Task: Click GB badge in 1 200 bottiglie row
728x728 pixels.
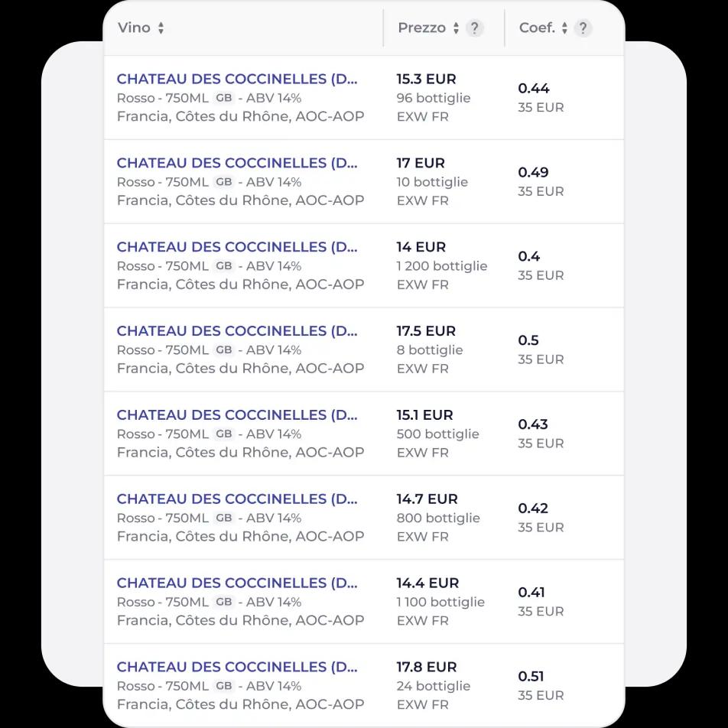Action: (x=224, y=266)
